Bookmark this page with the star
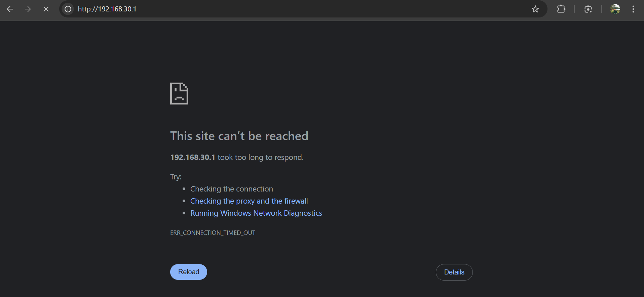Screen dimensions: 644x297 [x=535, y=9]
